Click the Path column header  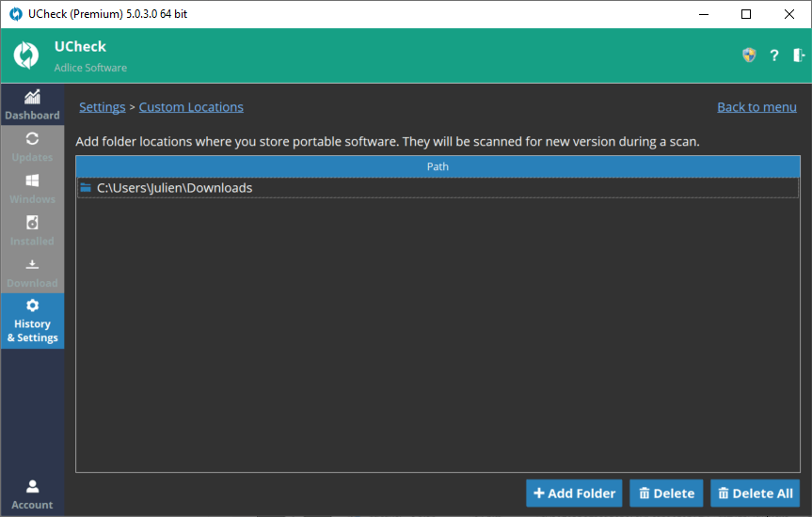[x=438, y=166]
